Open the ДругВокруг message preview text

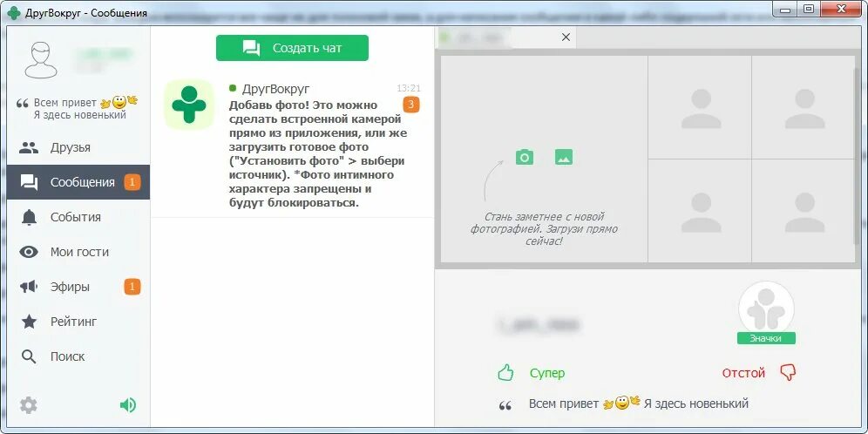[x=316, y=154]
